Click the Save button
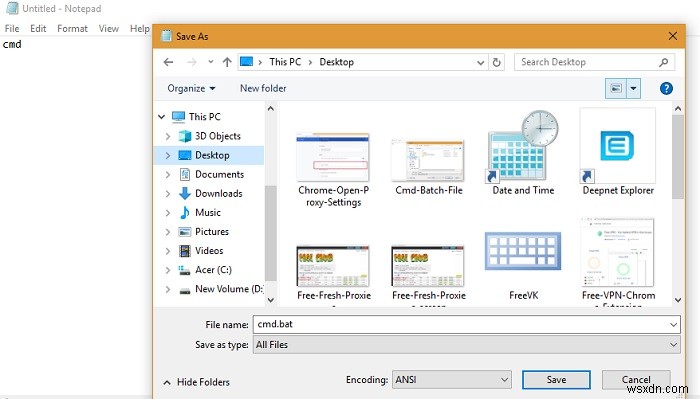 [556, 380]
